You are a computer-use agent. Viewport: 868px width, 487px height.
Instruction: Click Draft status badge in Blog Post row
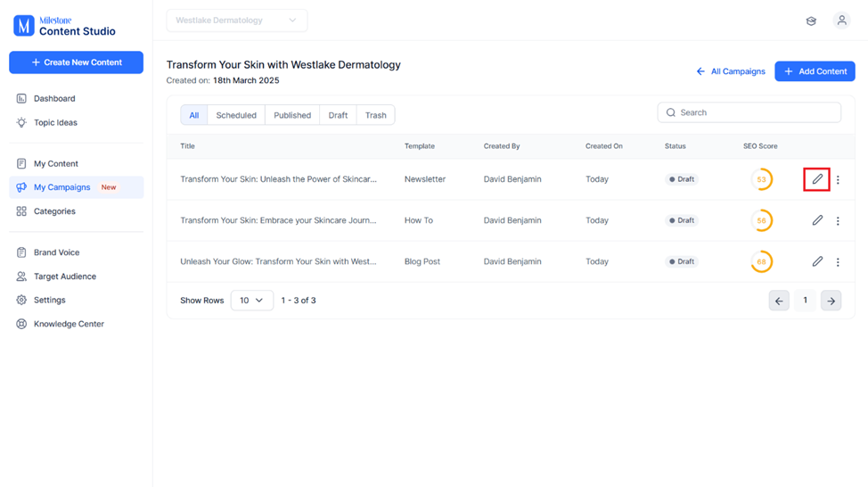tap(682, 261)
